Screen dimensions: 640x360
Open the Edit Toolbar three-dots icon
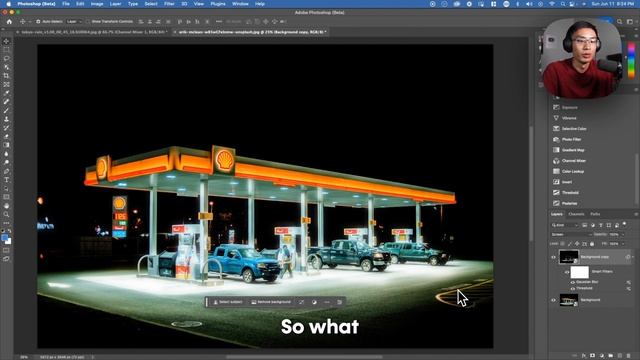click(7, 223)
